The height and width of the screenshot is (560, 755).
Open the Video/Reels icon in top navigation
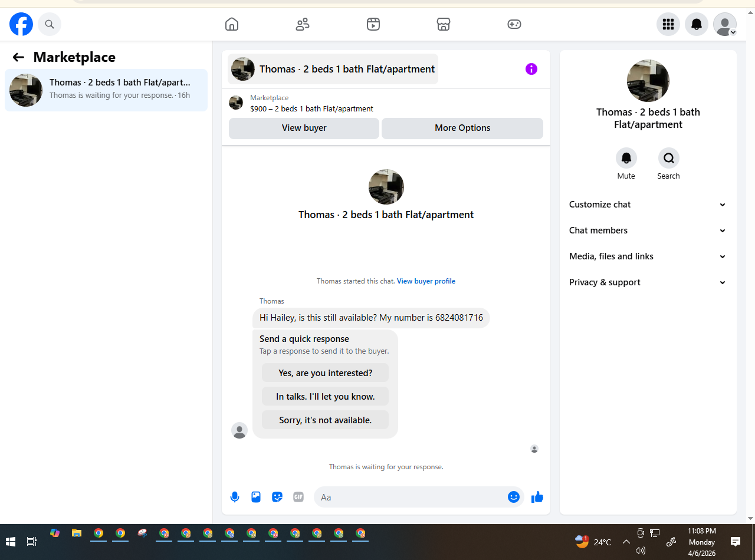(373, 24)
